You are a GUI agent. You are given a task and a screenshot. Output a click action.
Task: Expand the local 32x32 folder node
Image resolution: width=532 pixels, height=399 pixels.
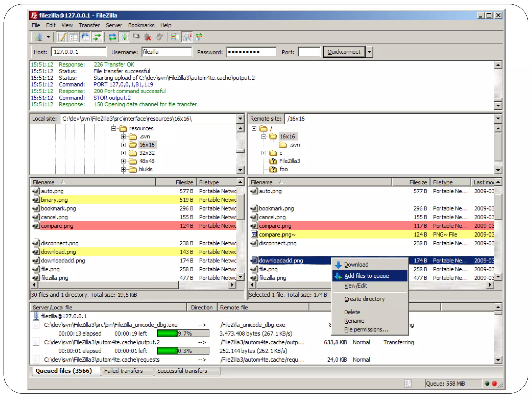click(123, 153)
